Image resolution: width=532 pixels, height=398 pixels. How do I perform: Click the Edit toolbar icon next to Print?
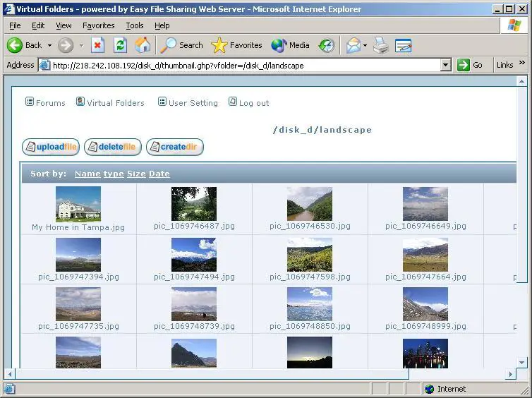[x=404, y=45]
